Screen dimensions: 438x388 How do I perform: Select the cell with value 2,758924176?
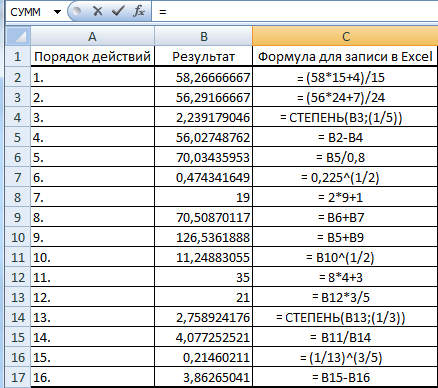pos(203,317)
